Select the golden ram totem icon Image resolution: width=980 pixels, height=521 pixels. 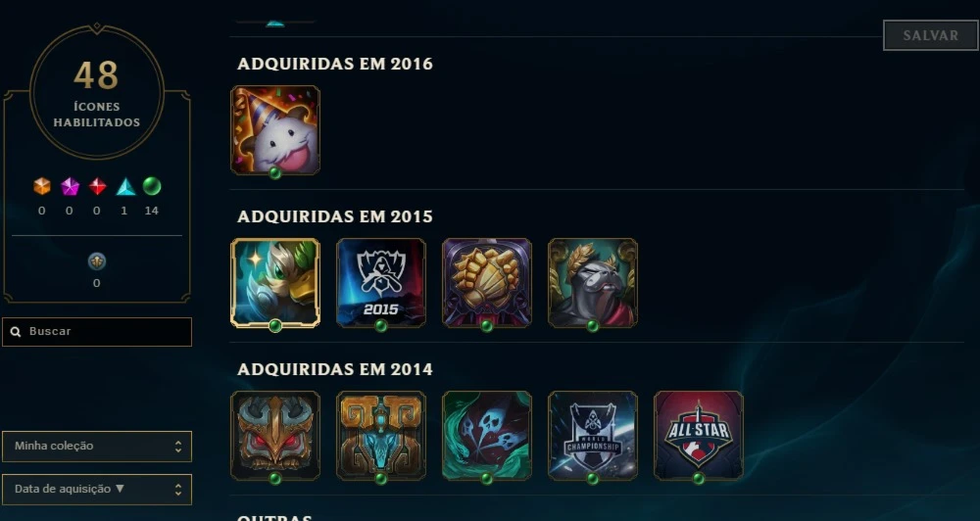pos(381,436)
